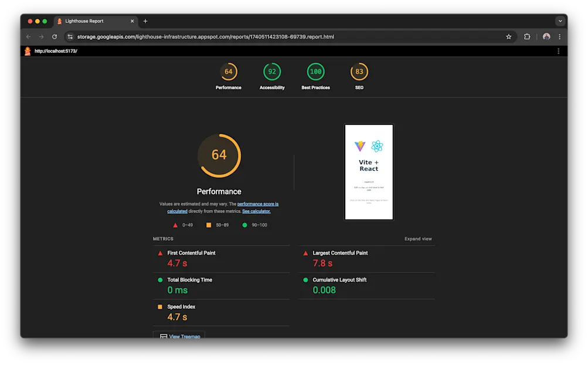Click the orange square beside Speed Index
This screenshot has width=588, height=365.
160,307
